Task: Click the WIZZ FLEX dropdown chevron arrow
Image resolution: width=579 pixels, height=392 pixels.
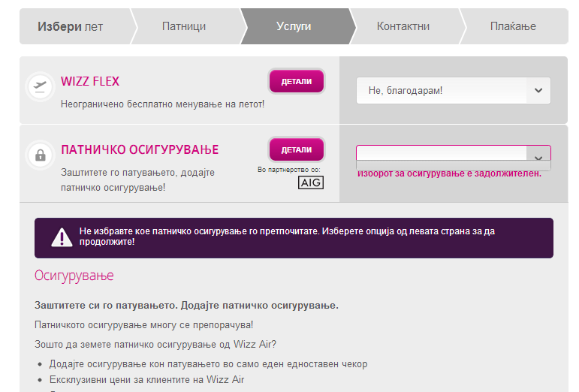Action: [538, 90]
